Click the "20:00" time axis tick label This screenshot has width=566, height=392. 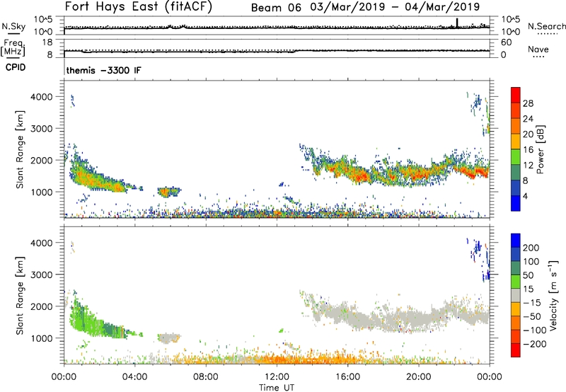click(419, 377)
